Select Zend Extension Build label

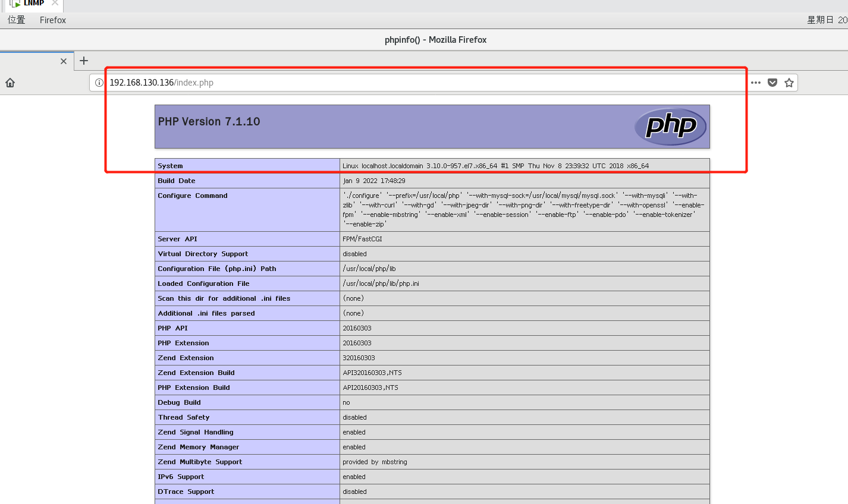tap(196, 373)
